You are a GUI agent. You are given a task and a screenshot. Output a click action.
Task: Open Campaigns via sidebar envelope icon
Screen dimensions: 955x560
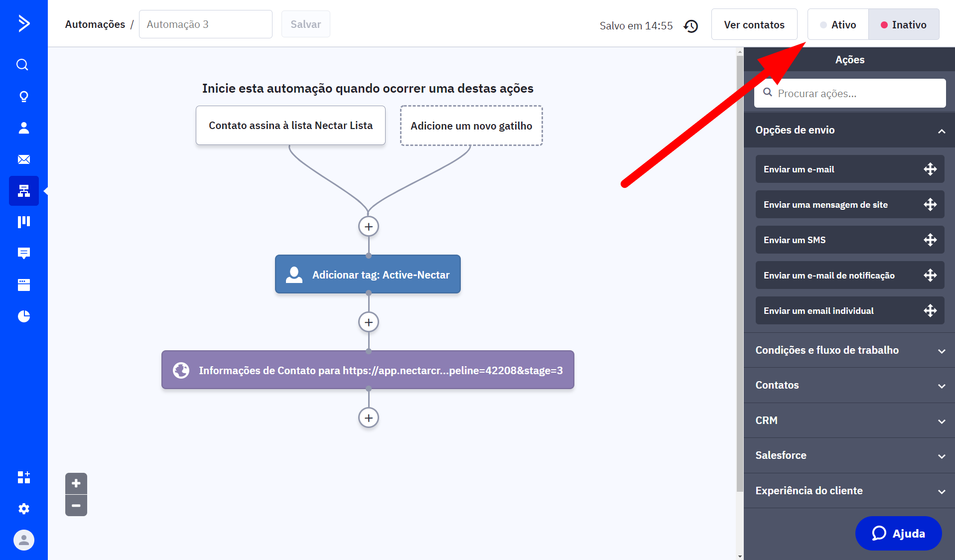(x=23, y=159)
